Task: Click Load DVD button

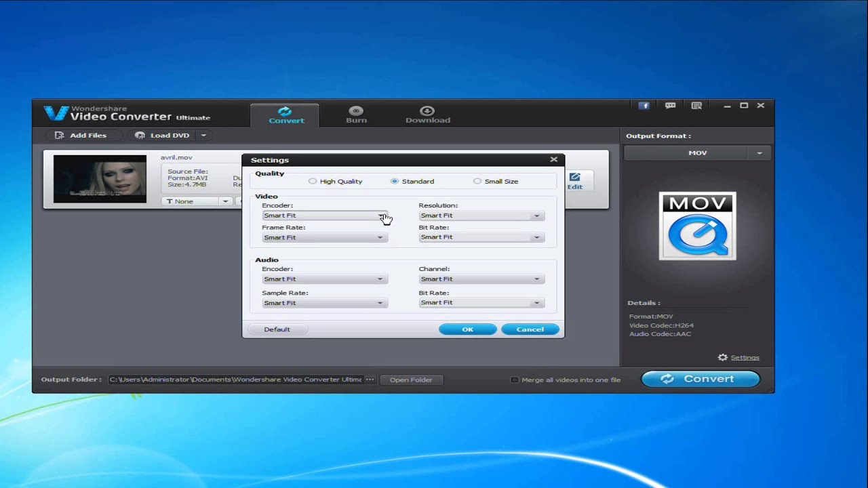Action: (163, 136)
